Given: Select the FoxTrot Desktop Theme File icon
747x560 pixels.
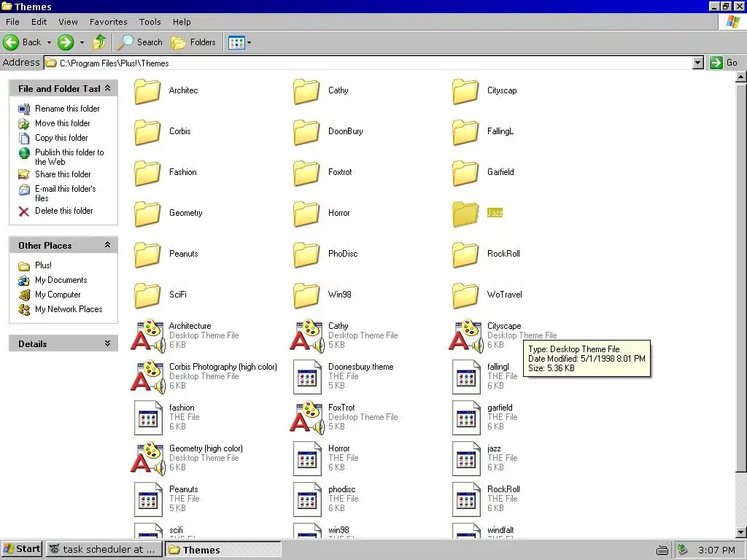Looking at the screenshot, I should (307, 418).
